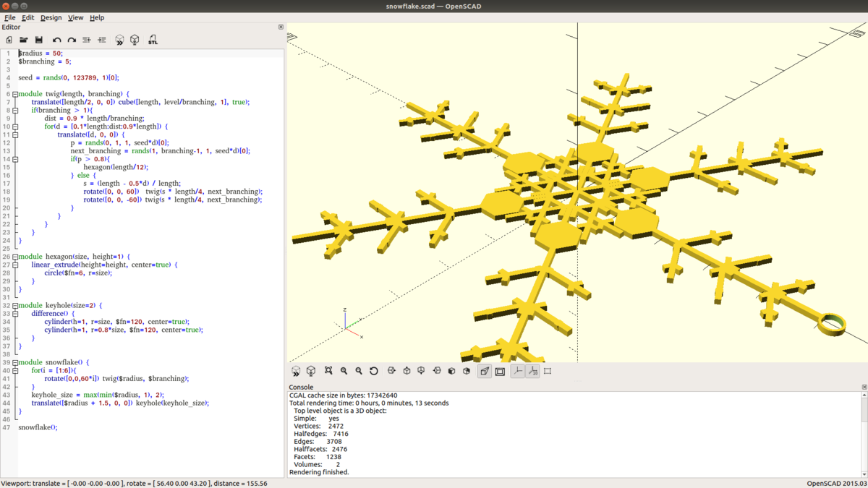Open the Help menu

(x=97, y=17)
